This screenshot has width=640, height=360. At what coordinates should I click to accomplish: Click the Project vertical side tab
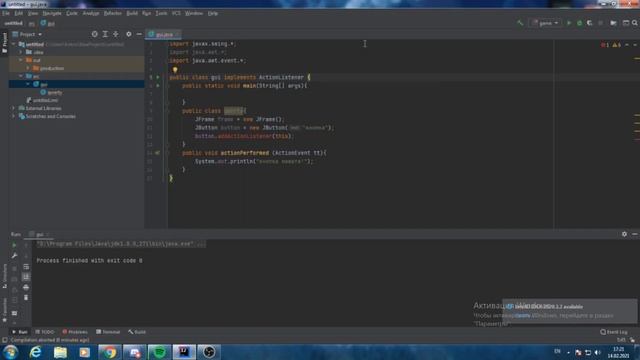coord(4,42)
